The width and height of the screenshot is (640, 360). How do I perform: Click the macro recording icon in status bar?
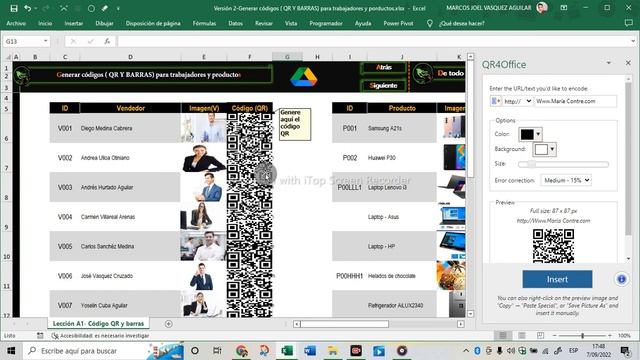click(x=40, y=336)
